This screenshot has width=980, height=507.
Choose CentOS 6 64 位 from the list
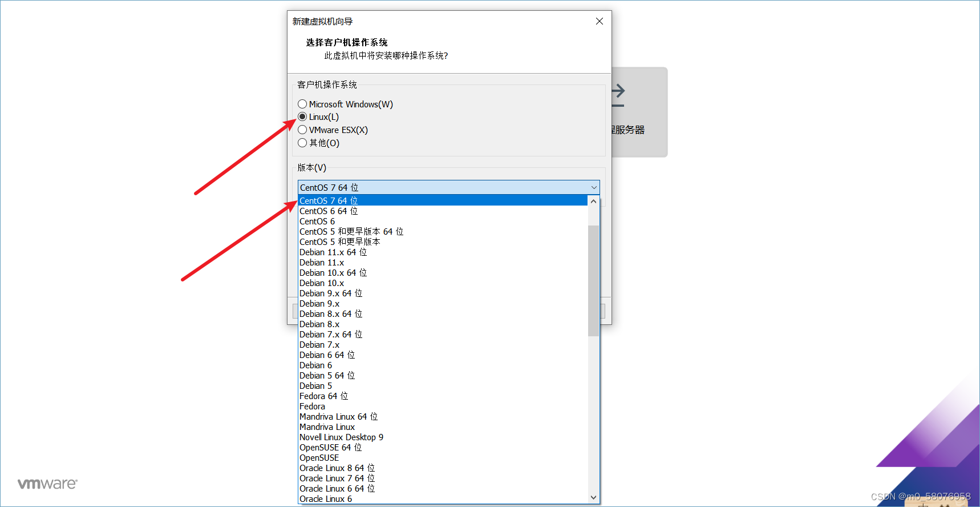tap(443, 211)
